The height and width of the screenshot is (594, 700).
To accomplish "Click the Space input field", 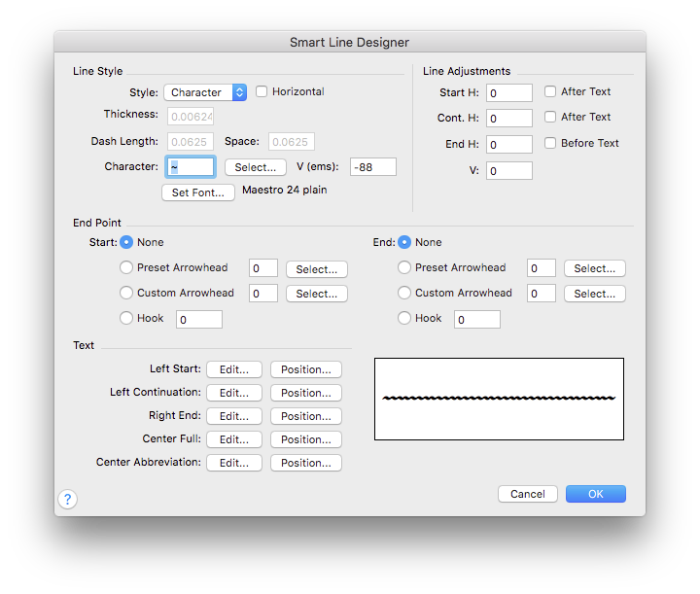I will (292, 142).
